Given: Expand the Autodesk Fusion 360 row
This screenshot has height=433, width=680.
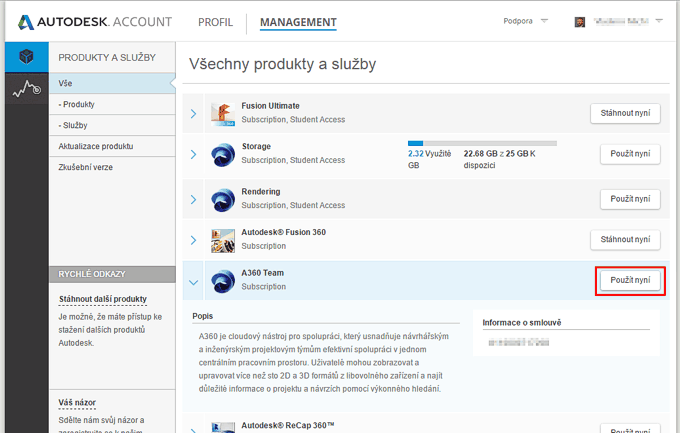Looking at the screenshot, I should coord(193,240).
